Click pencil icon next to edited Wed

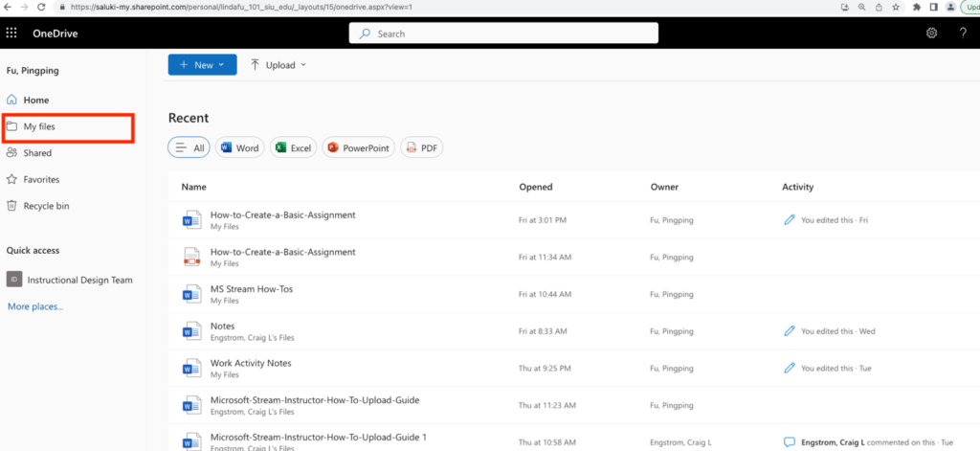790,331
